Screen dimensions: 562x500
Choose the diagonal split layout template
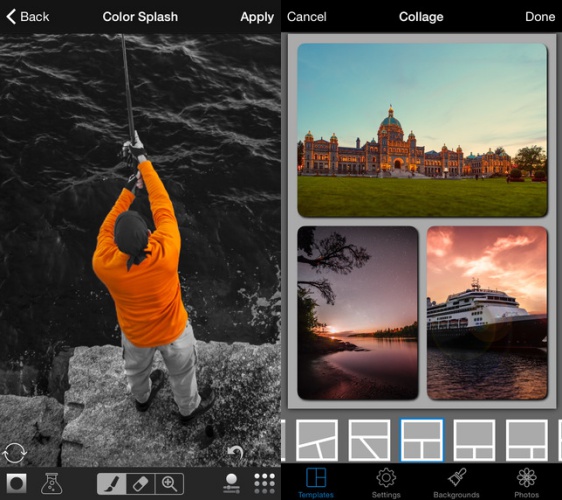(369, 440)
